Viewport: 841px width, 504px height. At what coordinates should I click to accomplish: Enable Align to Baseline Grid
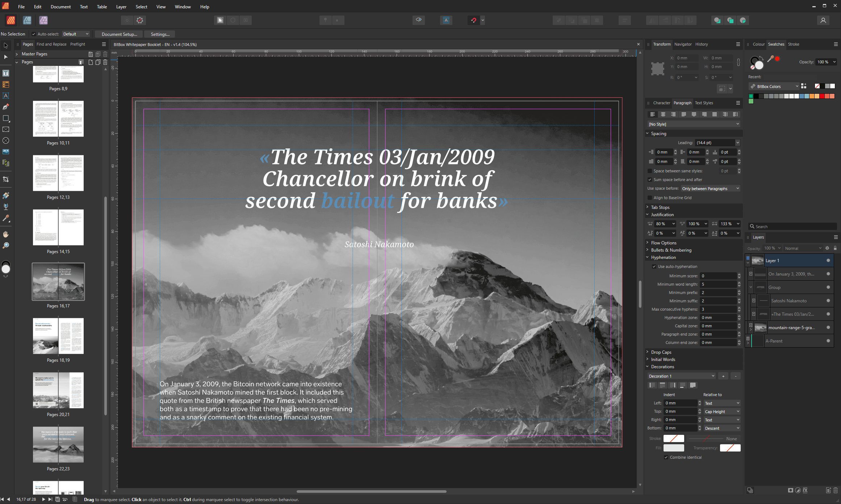(650, 198)
